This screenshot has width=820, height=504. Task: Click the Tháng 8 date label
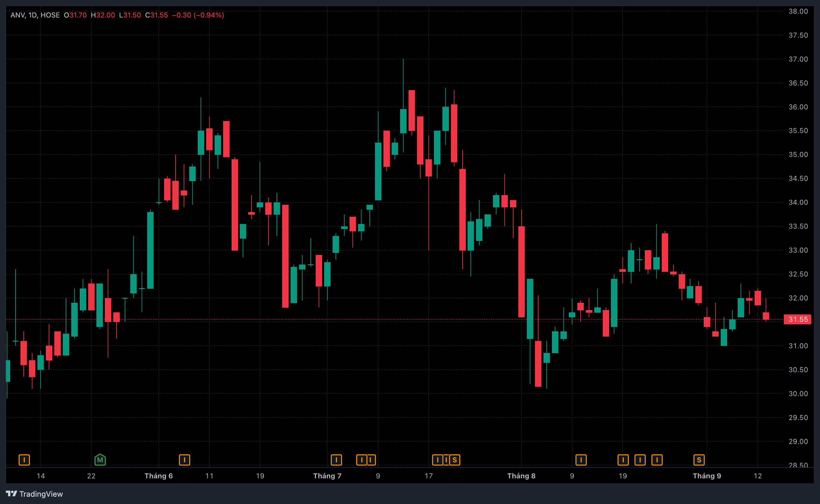(521, 476)
